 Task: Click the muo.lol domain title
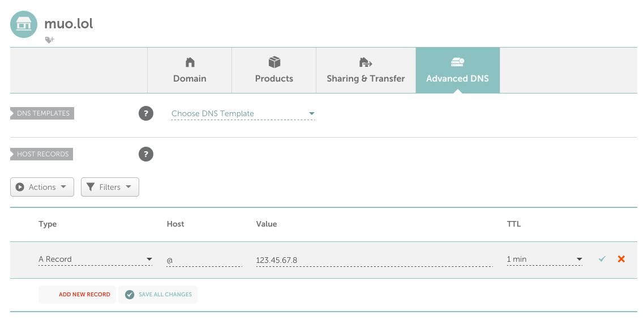68,23
